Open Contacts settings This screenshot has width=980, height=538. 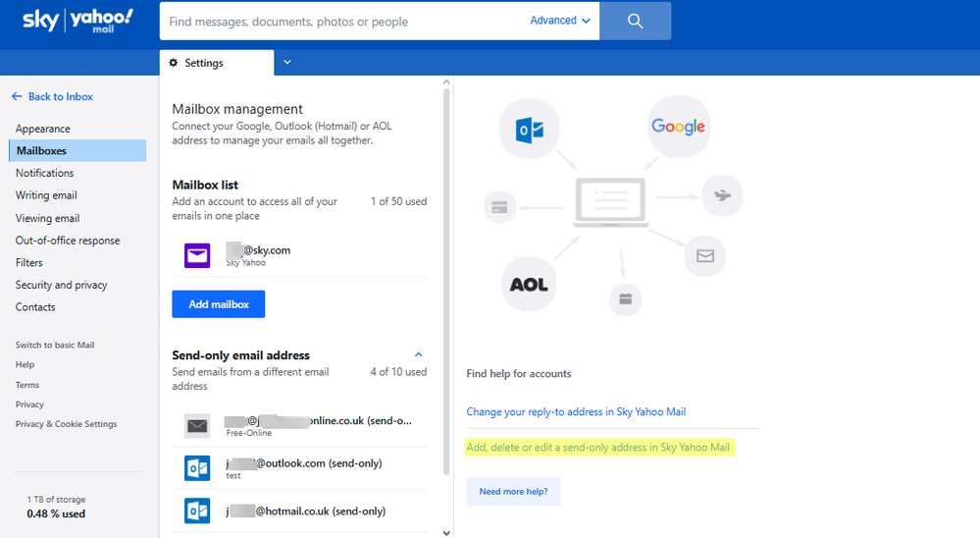pos(35,307)
